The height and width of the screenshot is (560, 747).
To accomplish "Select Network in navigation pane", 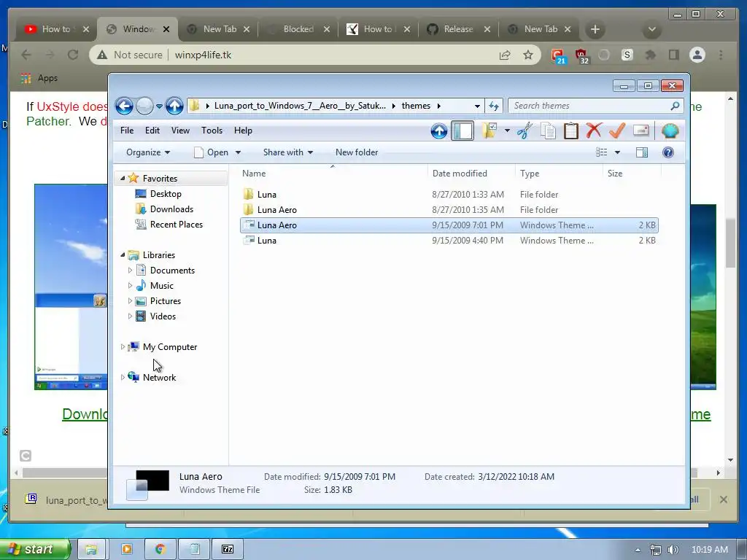I will coord(159,378).
